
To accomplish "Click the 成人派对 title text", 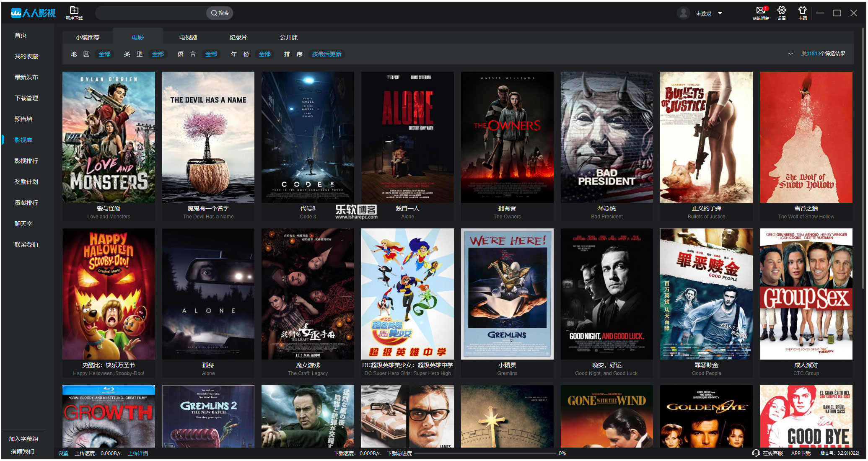I will tap(806, 365).
